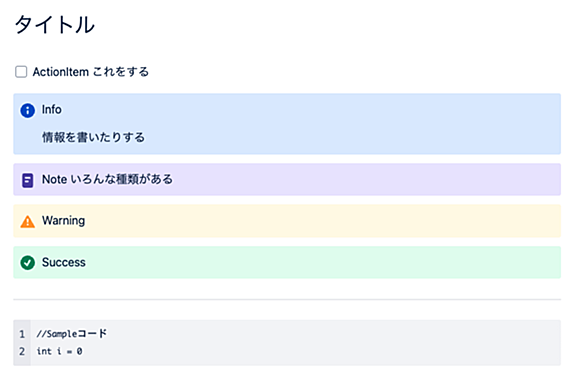Click empty area of green Success panel
The width and height of the screenshot is (586, 373).
[321, 262]
